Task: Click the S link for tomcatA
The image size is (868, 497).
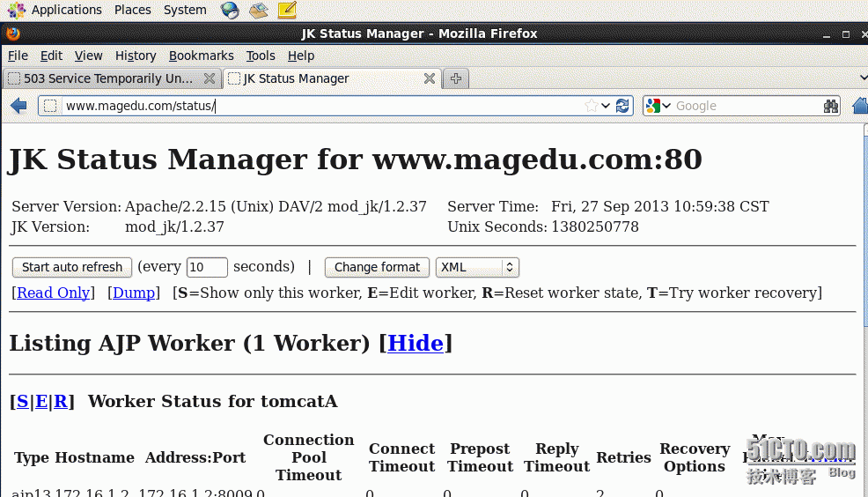Action: 23,401
